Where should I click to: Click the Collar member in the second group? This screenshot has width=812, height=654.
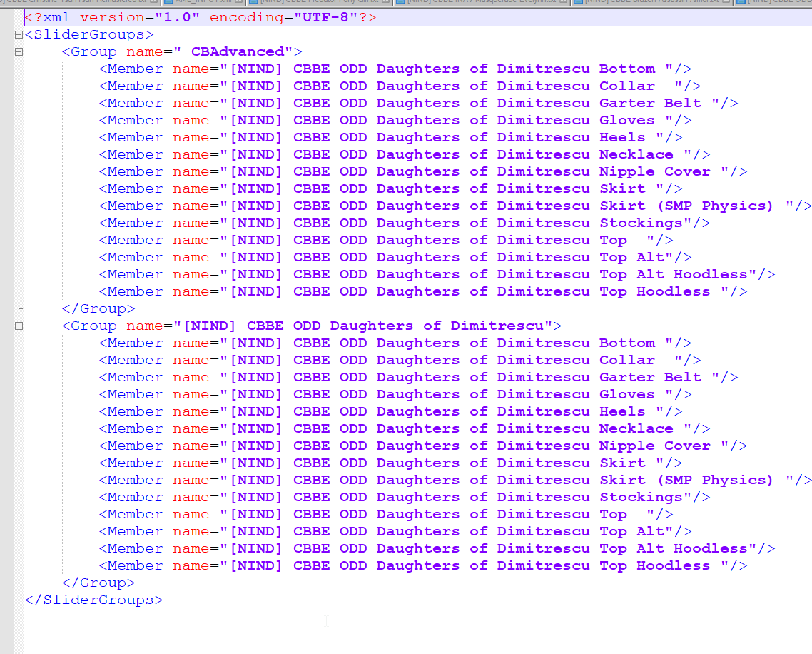click(x=400, y=360)
